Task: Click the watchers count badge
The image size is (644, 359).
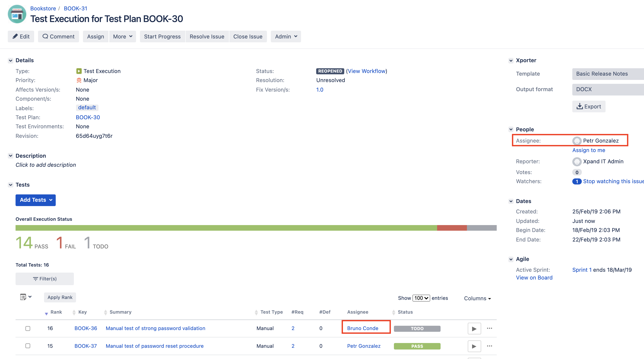Action: click(577, 181)
